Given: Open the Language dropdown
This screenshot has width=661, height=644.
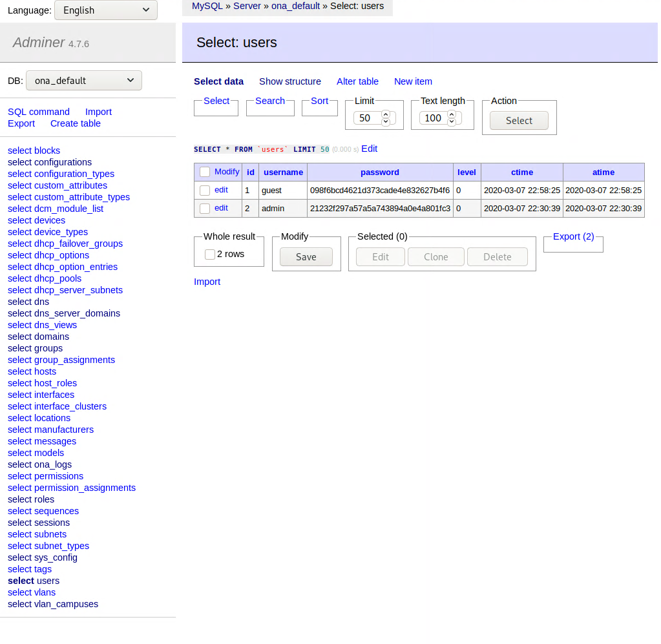Looking at the screenshot, I should 106,10.
